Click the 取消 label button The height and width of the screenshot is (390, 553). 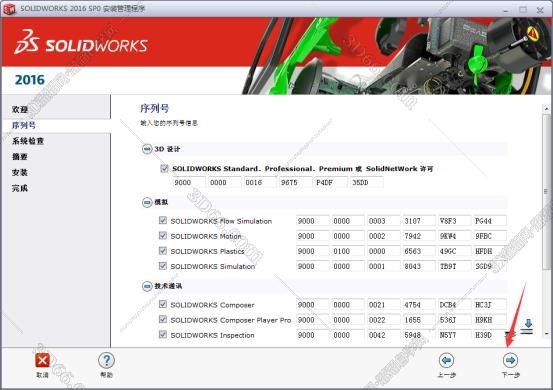pos(42,375)
